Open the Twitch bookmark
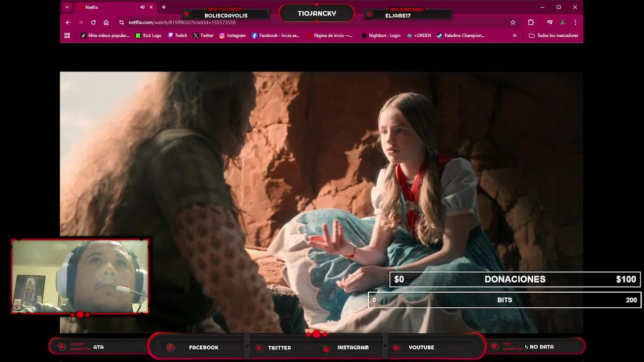The width and height of the screenshot is (644, 362). coord(178,36)
